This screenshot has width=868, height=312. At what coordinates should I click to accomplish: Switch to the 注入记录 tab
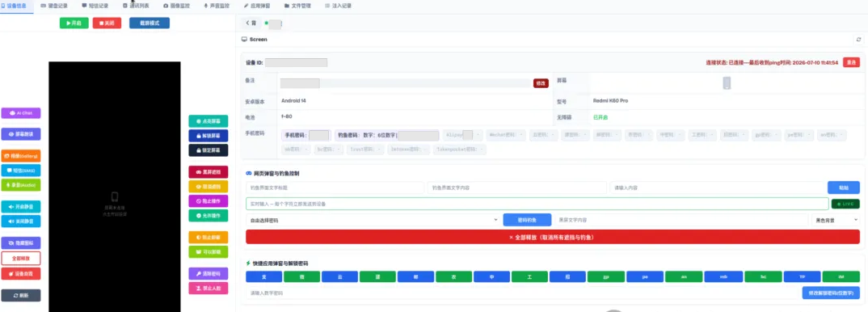339,6
